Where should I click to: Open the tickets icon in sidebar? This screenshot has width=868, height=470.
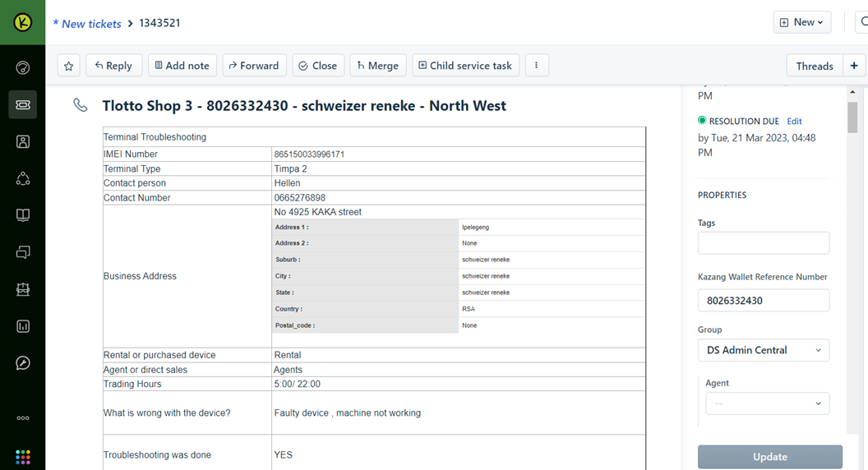[23, 104]
